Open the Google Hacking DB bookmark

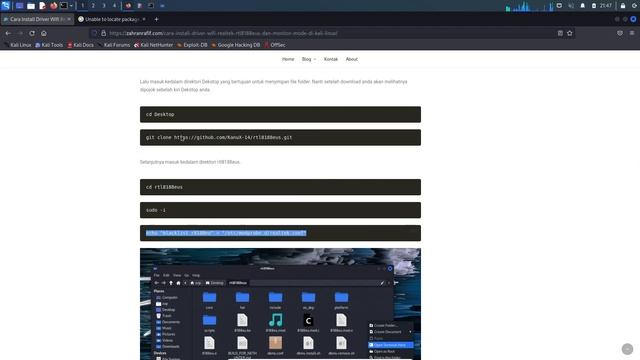(236, 45)
